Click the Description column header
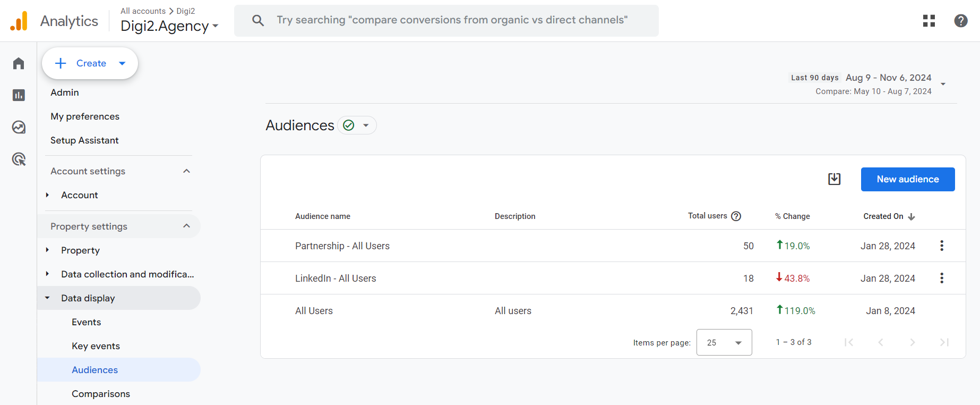 (x=515, y=216)
